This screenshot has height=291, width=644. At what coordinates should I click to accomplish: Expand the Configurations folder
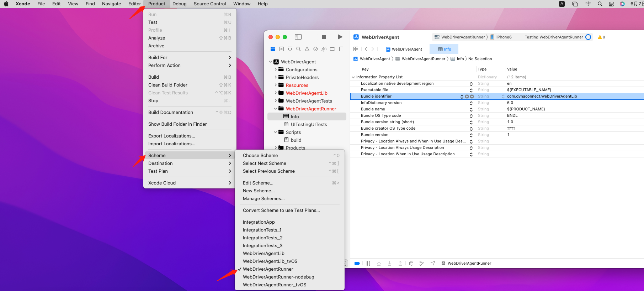point(276,69)
